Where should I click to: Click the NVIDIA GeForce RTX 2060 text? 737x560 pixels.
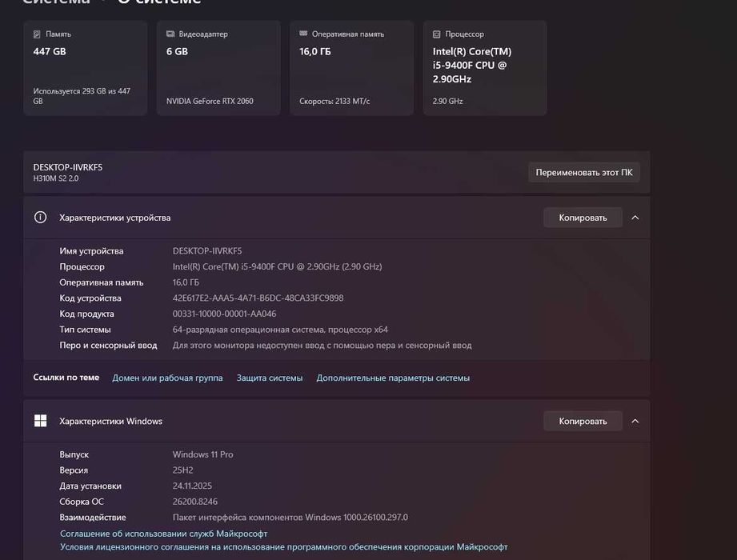click(x=210, y=101)
